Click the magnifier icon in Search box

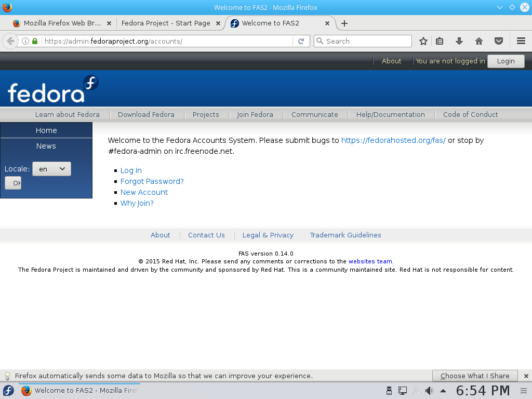tap(320, 41)
